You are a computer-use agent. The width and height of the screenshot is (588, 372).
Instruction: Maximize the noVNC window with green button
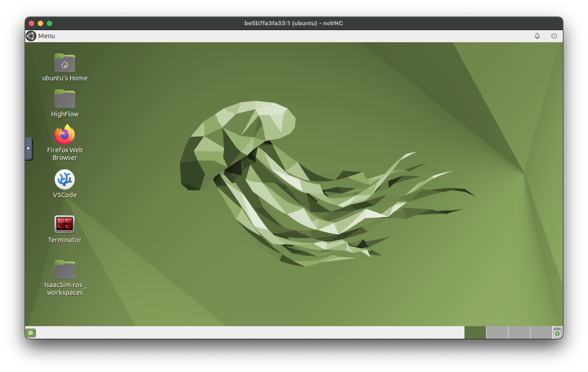(49, 23)
